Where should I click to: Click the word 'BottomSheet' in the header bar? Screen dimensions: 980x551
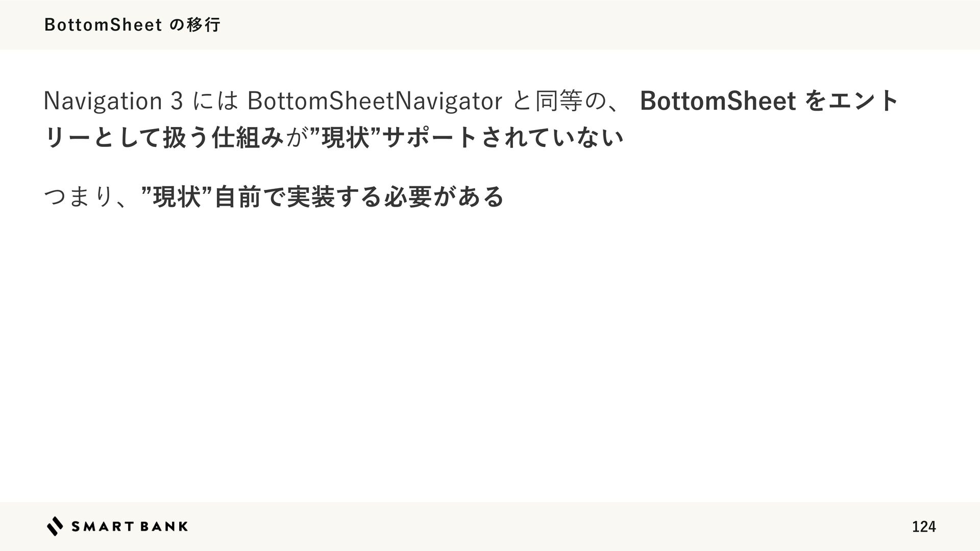103,24
